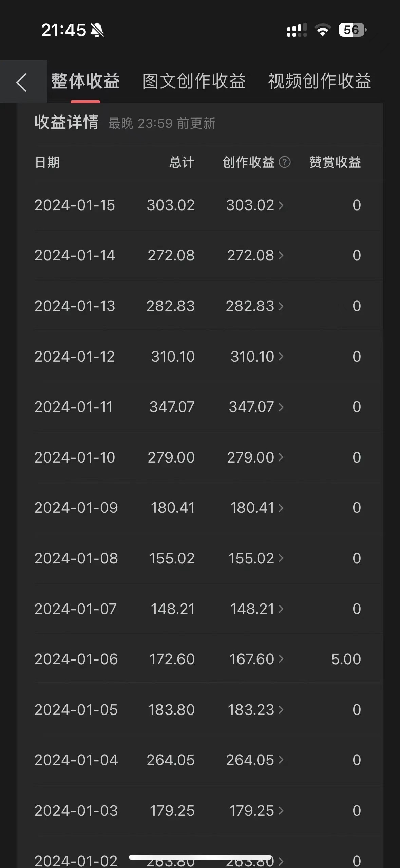Expand the 167.60 creation revenue for 2024-01-06
Image resolution: width=400 pixels, height=868 pixels.
(256, 659)
